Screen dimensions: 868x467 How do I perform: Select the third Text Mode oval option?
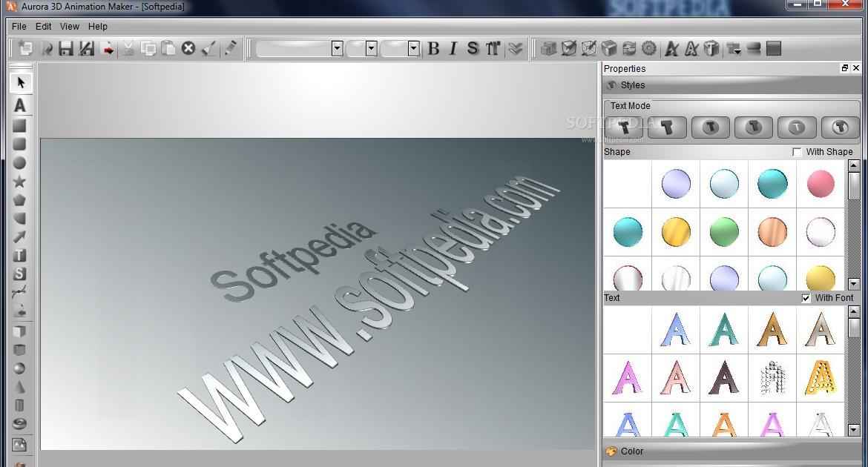(711, 127)
